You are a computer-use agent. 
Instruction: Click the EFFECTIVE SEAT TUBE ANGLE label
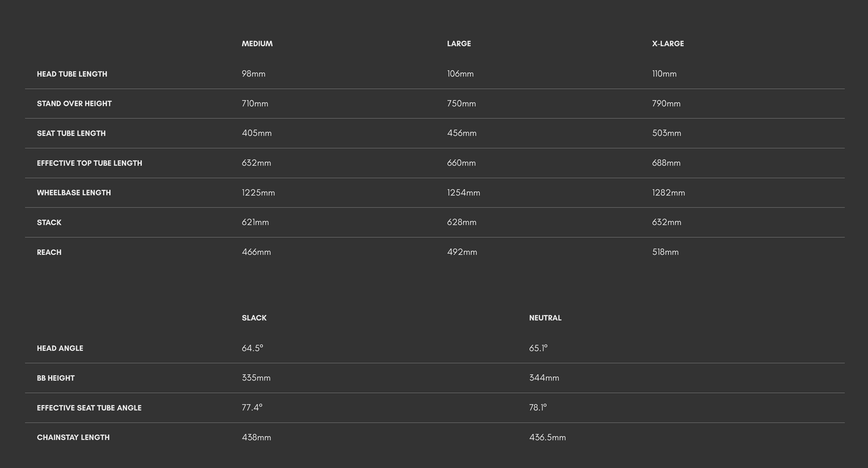pyautogui.click(x=90, y=408)
